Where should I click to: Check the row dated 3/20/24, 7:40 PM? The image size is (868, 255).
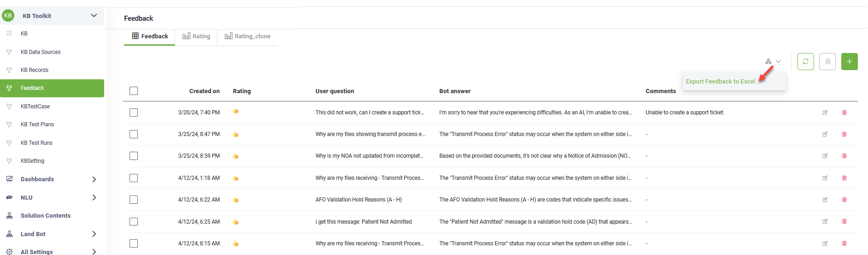pyautogui.click(x=134, y=113)
